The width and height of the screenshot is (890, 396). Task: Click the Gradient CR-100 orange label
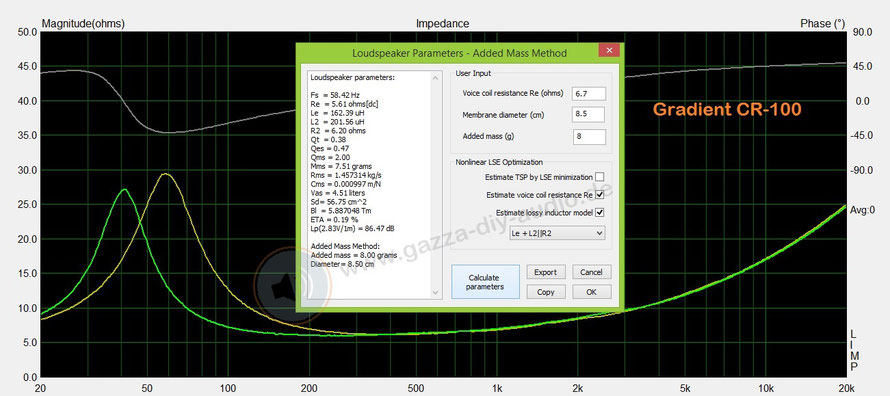[727, 109]
